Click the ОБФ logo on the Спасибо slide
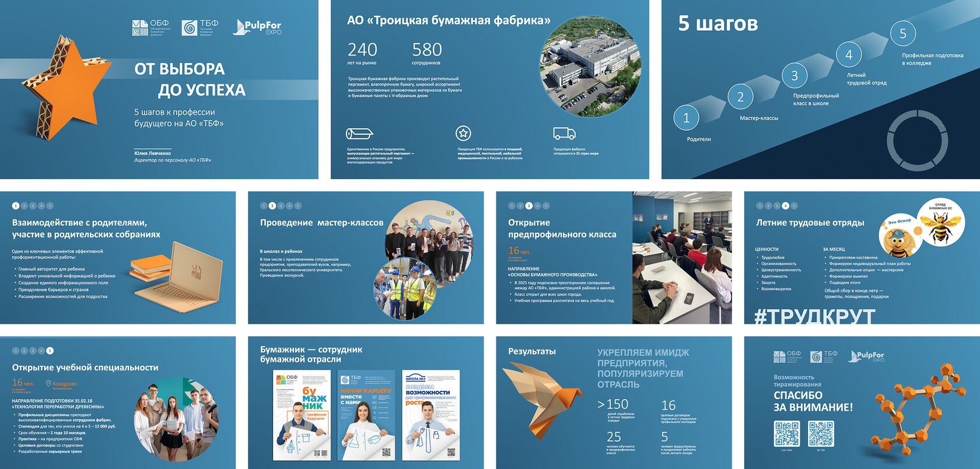 [787, 357]
